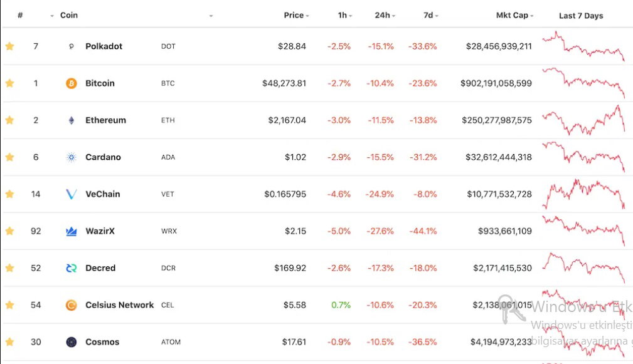633x364 pixels.
Task: Click the Decred logo icon
Action: point(72,268)
